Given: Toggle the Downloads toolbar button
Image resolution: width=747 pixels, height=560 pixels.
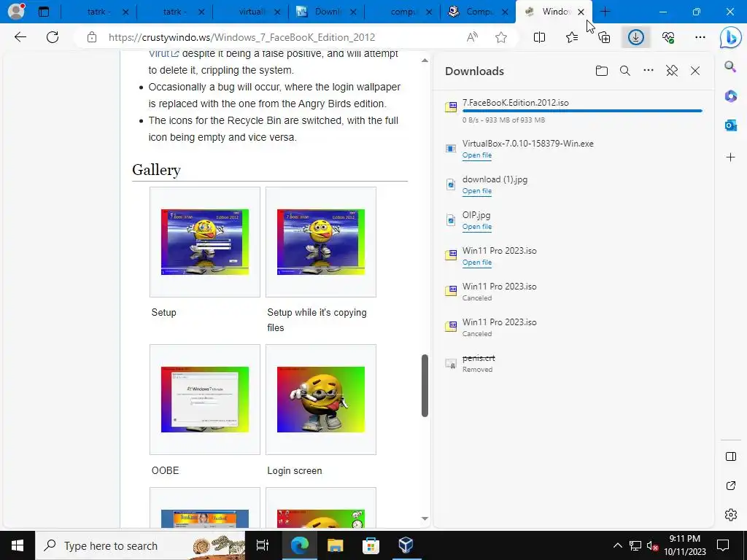Looking at the screenshot, I should point(636,37).
